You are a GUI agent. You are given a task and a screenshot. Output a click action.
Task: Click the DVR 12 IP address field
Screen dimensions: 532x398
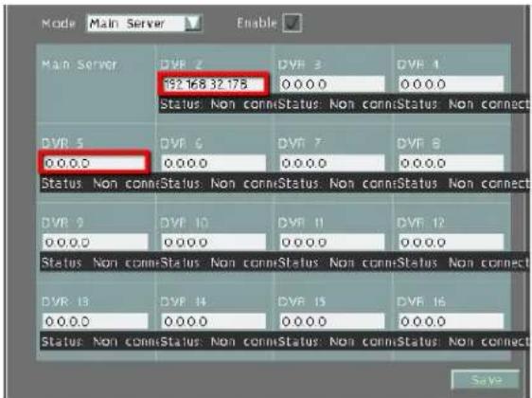(452, 243)
